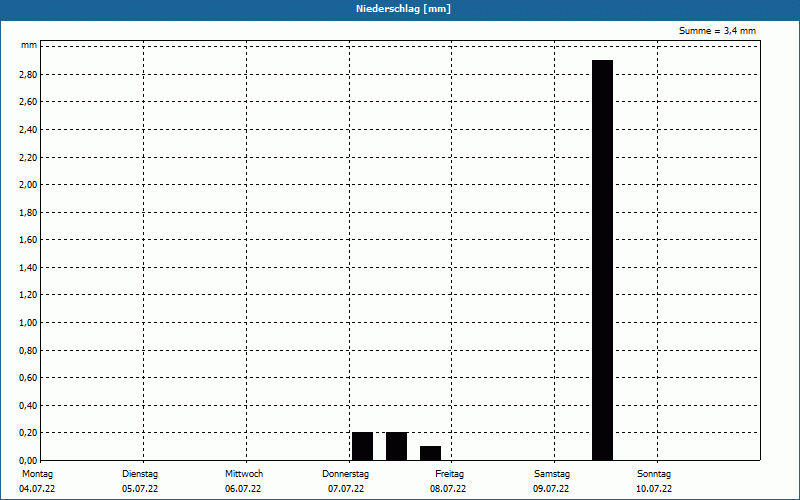Click the 'Donnerstag' day label
The image size is (800, 500).
pos(345,474)
